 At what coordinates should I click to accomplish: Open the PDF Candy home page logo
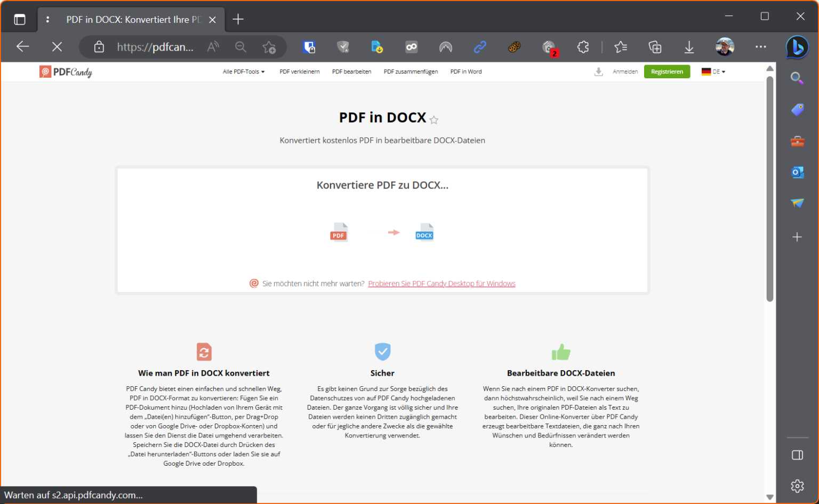[x=65, y=71]
